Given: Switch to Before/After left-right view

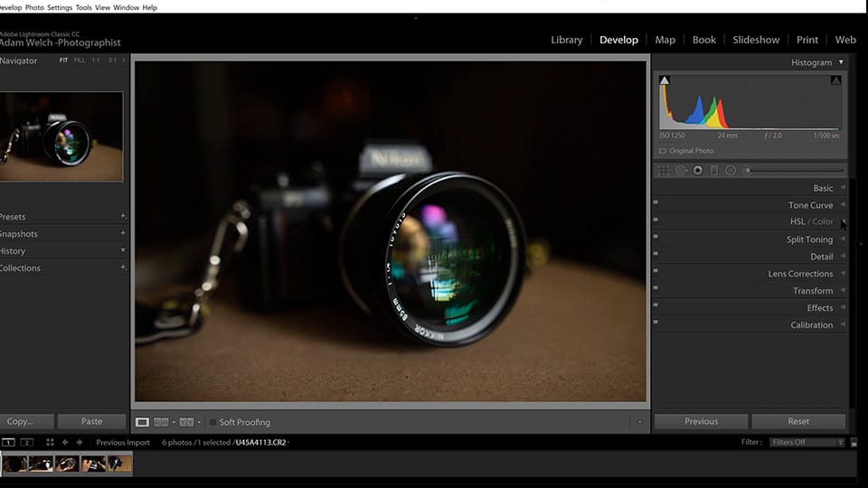Looking at the screenshot, I should tap(161, 422).
